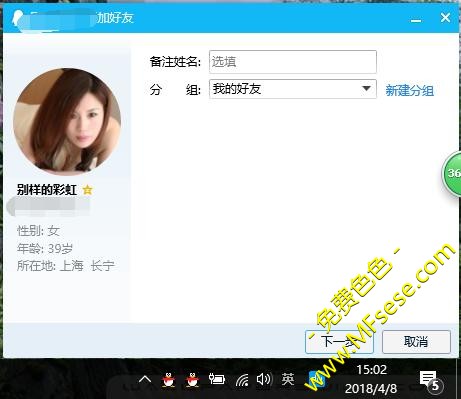Open the first QQ penguin tray icon
The height and width of the screenshot is (399, 461).
point(168,380)
